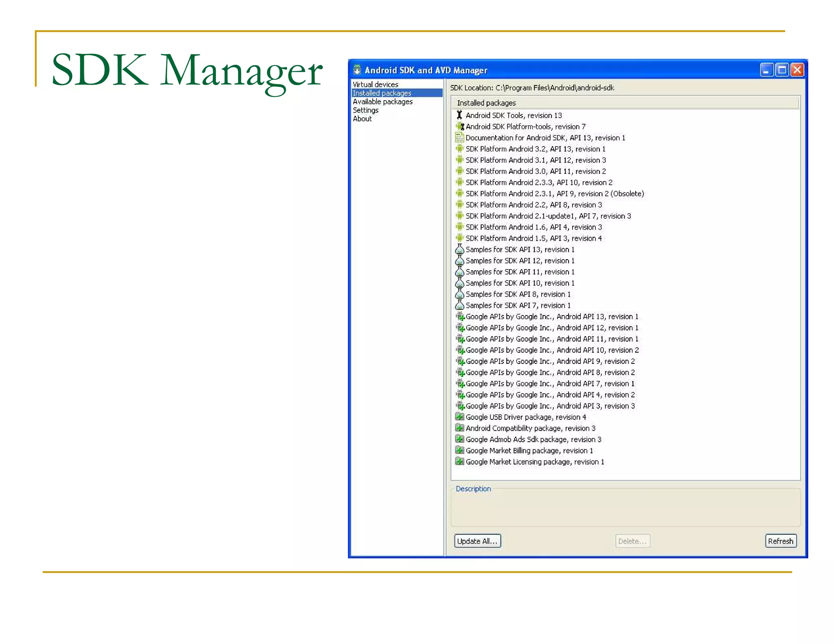Image resolution: width=834 pixels, height=644 pixels.
Task: Click the Android SDK Tools revision 13 wrench icon
Action: [x=459, y=115]
